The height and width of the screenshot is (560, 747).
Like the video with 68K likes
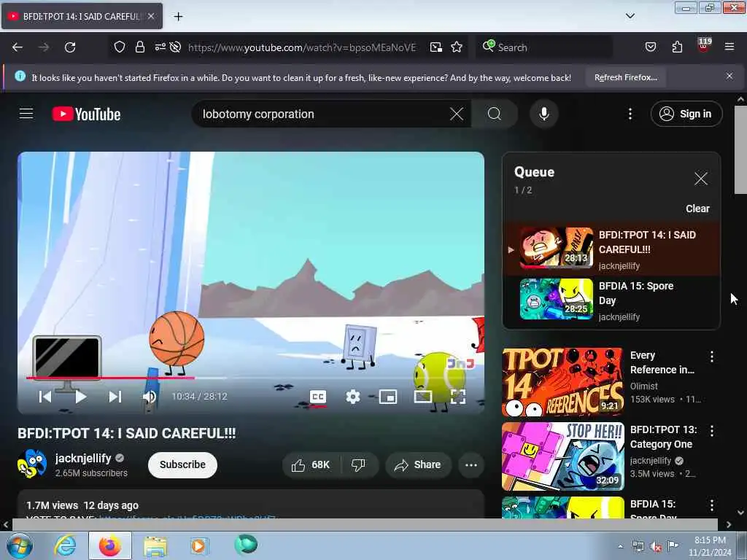tap(311, 464)
